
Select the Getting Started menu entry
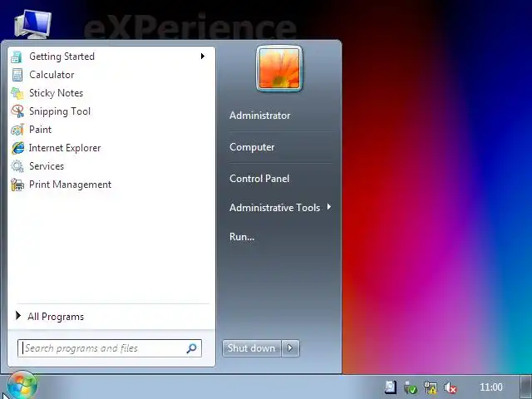(111, 57)
